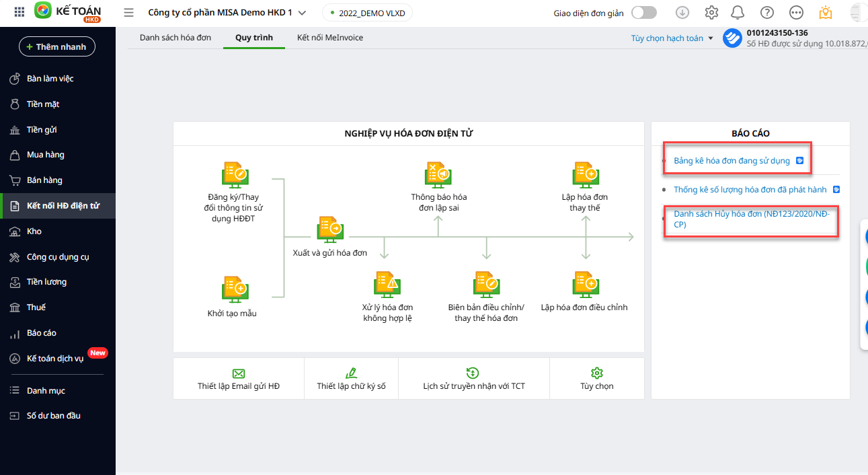Screen dimensions: 868x475
Task: Open the Đăng ký/Thay đổi thông tin HĐĐT icon
Action: point(235,174)
